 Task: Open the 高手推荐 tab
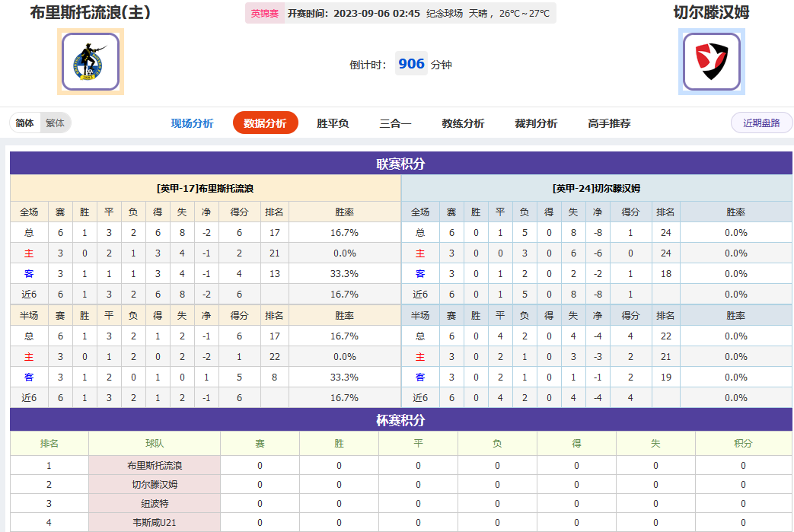[x=609, y=123]
